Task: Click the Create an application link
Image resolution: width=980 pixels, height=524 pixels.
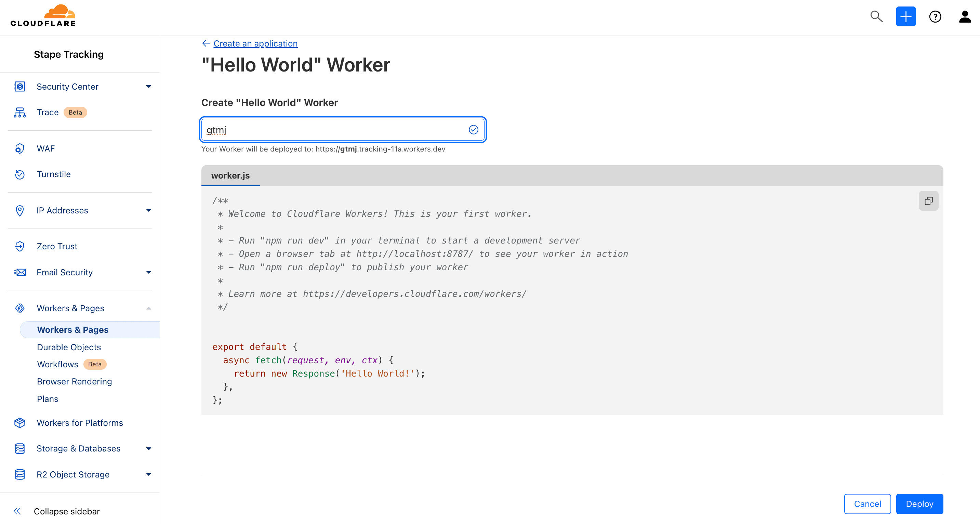Action: [255, 43]
